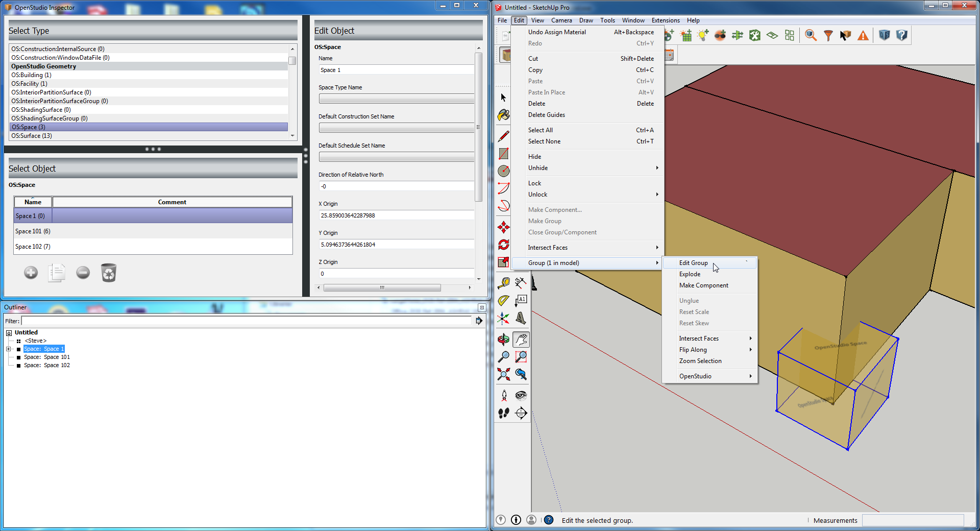Open the OpenStudio search surfaces magnifier tool
The width and height of the screenshot is (980, 531).
(811, 35)
